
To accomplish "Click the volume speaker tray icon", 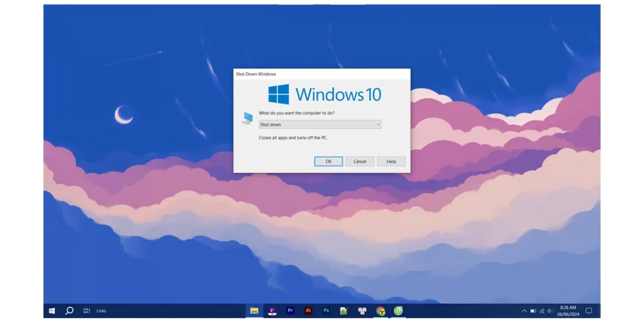I will 550,311.
